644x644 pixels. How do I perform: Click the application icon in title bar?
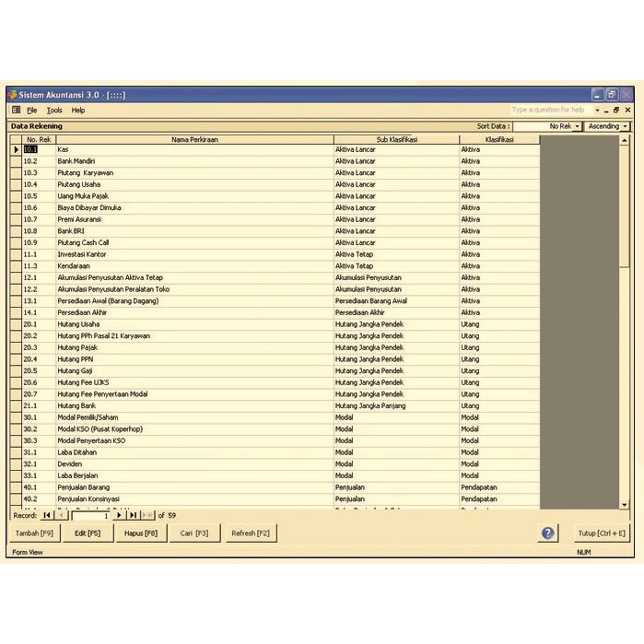pyautogui.click(x=12, y=95)
